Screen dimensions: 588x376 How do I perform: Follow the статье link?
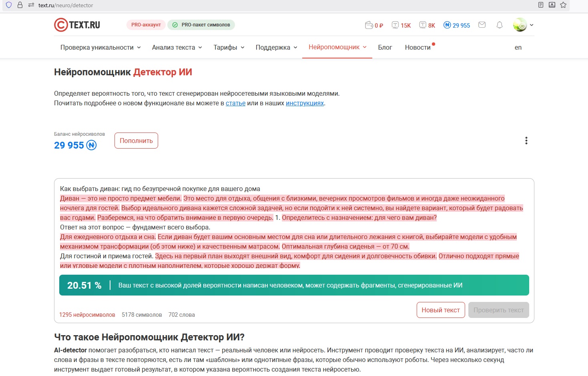point(235,103)
